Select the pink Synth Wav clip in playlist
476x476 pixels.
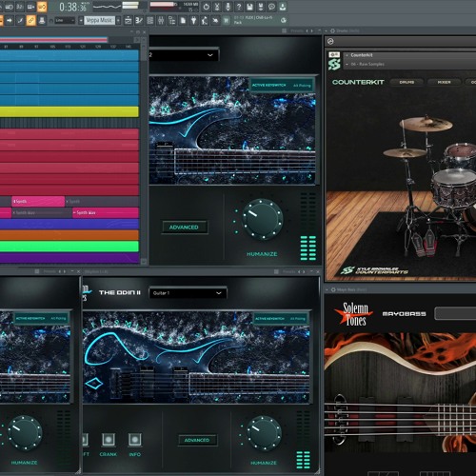[106, 212]
